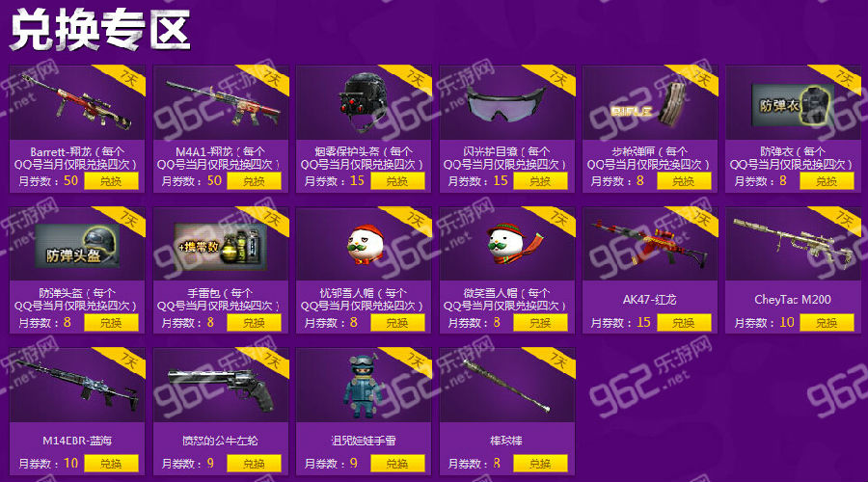
Task: Click the rifle magazine icon
Action: click(650, 105)
